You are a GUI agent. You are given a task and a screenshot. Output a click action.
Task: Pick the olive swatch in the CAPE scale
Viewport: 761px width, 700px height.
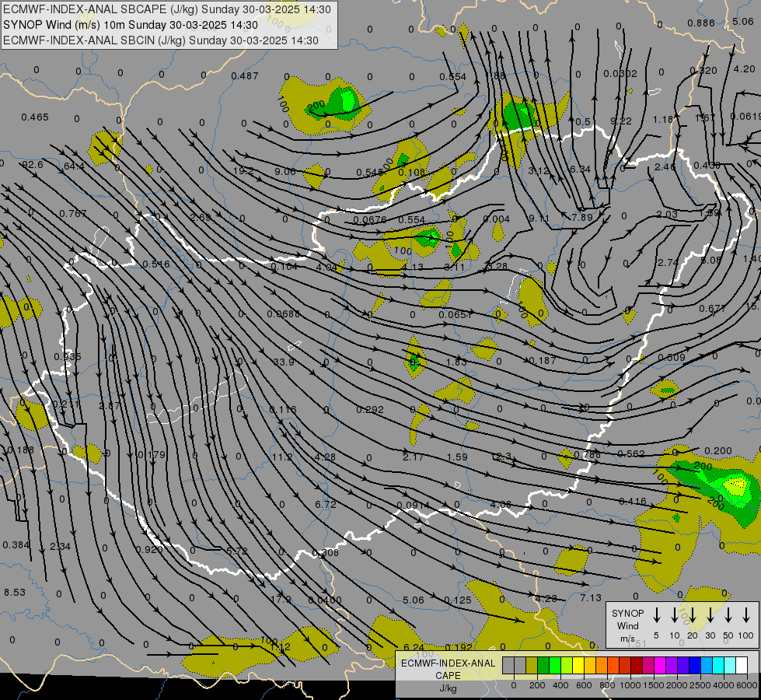(532, 666)
